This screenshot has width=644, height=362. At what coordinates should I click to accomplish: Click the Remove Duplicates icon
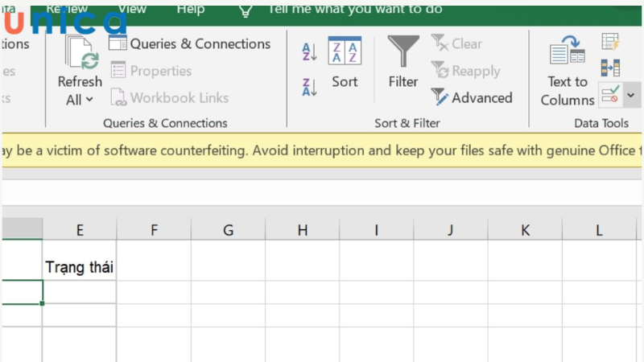point(610,68)
